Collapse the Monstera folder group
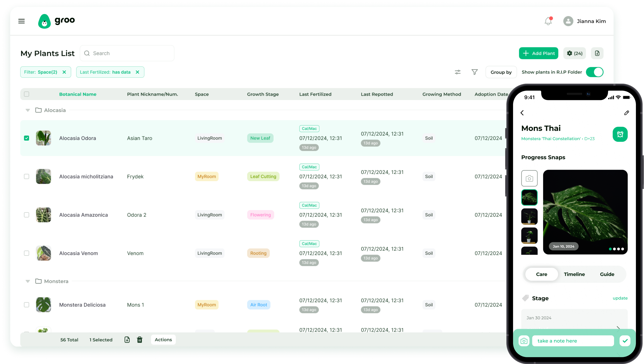Viewport: 644px width, 364px height. pos(28,281)
